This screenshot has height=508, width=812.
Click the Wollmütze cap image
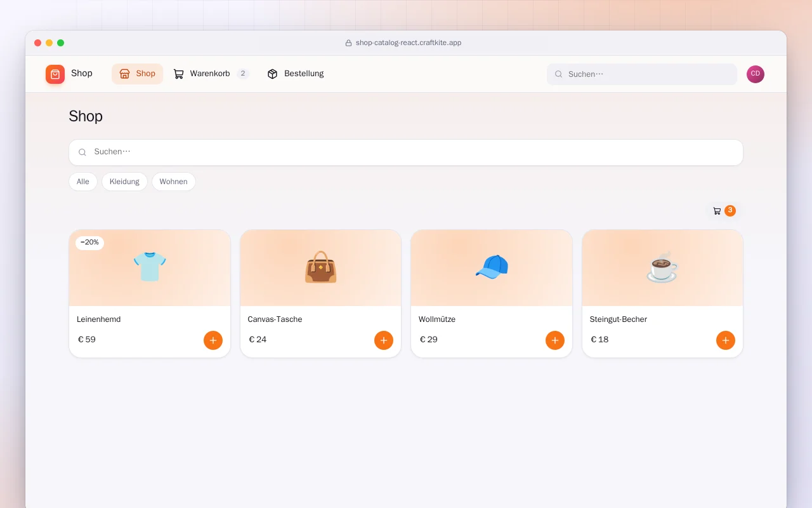pyautogui.click(x=492, y=267)
